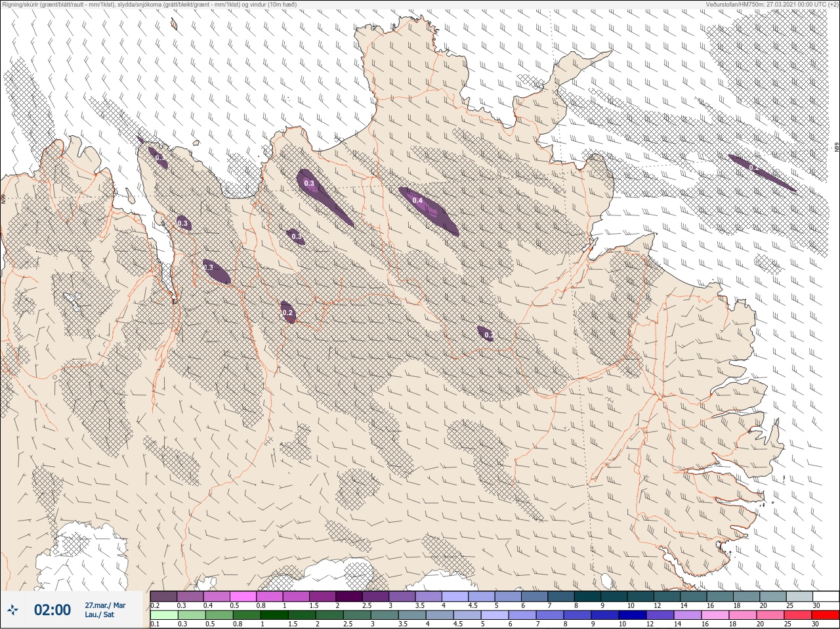This screenshot has width=840, height=629.
Task: Click the weekday text 'Lau./ Sat'
Action: (100, 615)
